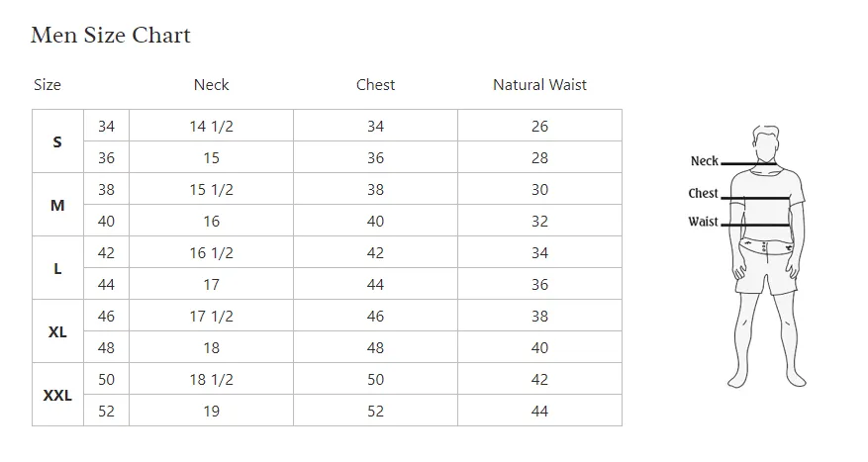Screen dimensions: 868x462
Task: Click the Men Size Chart heading
Action: pyautogui.click(x=110, y=36)
